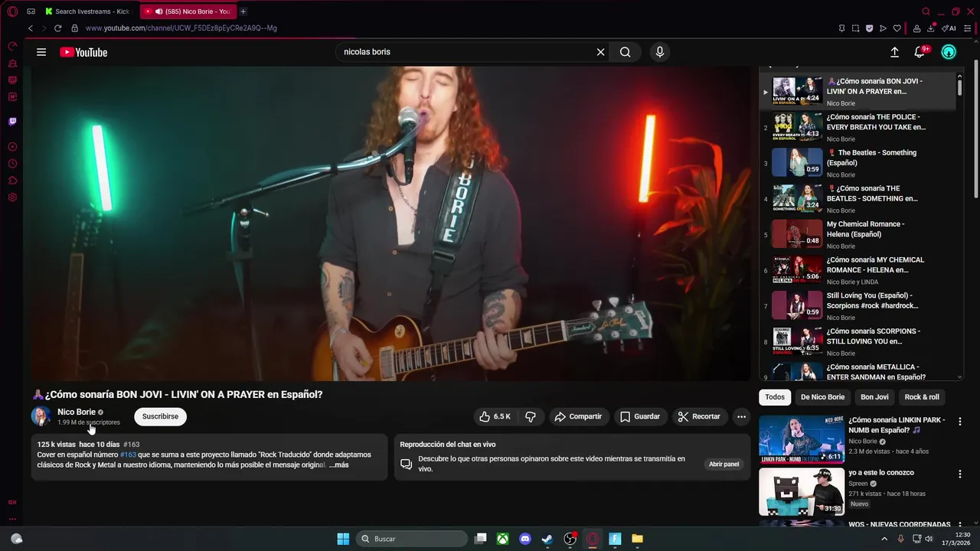Go back in browser history
Viewport: 980px width, 551px height.
point(31,28)
